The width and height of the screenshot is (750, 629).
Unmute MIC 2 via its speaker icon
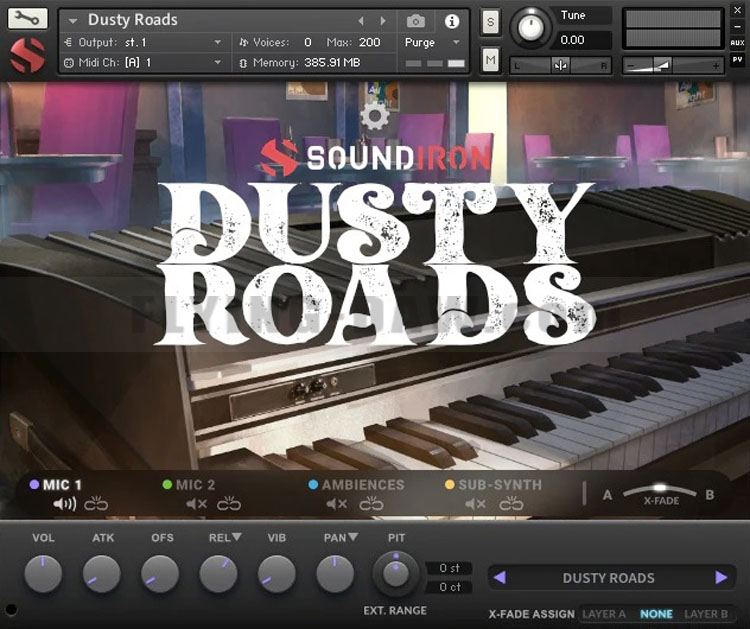coord(197,504)
